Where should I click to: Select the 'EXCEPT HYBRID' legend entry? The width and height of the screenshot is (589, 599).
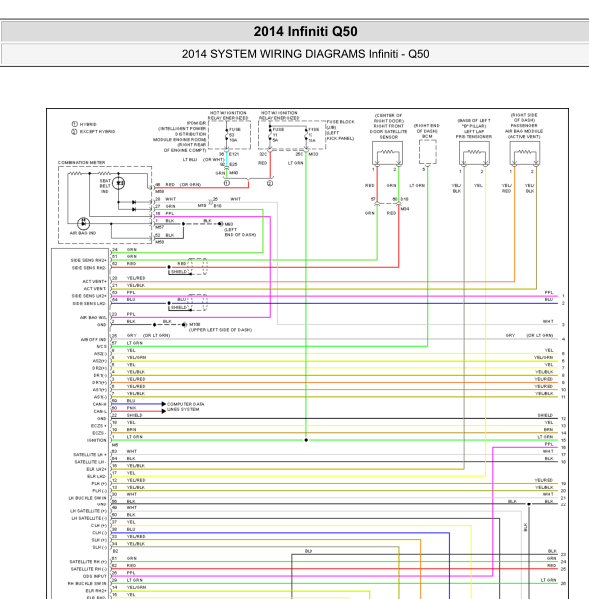94,131
